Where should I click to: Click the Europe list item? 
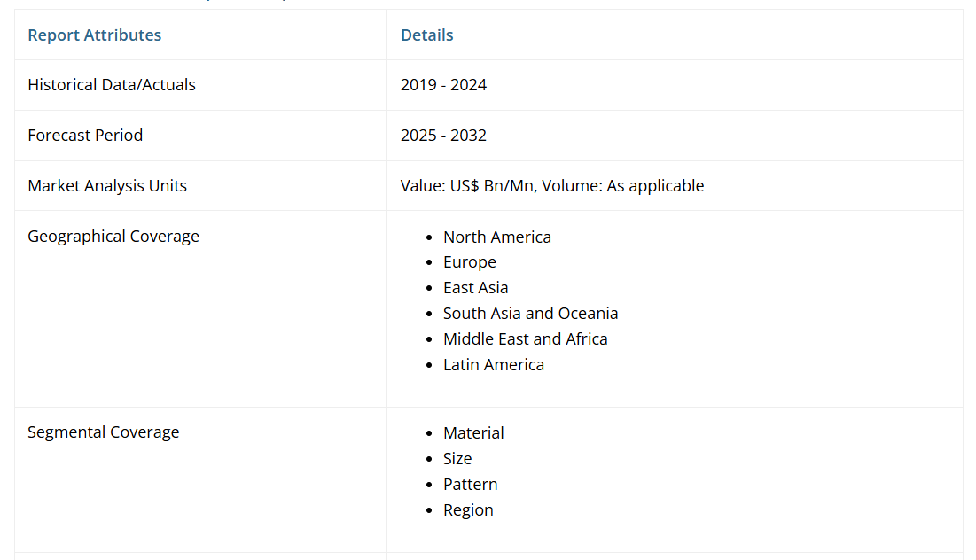[x=469, y=262]
